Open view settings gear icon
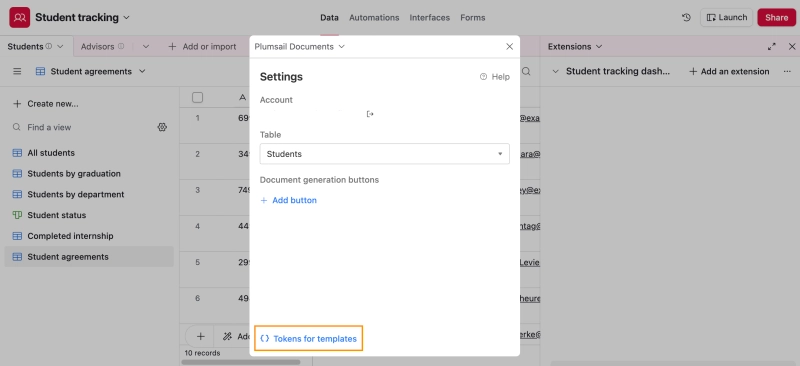 (x=162, y=127)
